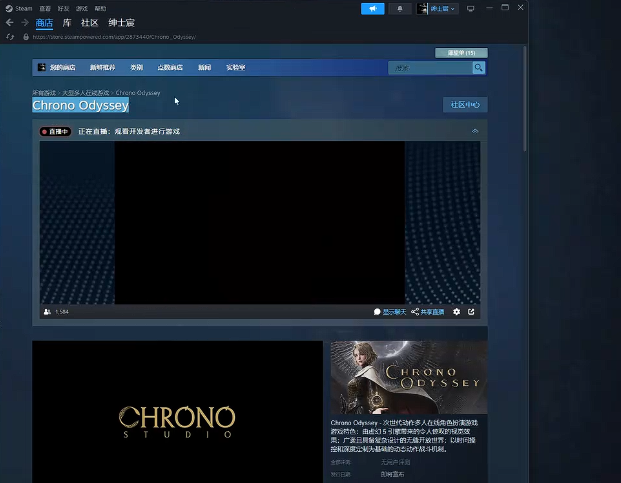The image size is (621, 483).
Task: Click the 1,584 viewer count
Action: (62, 312)
